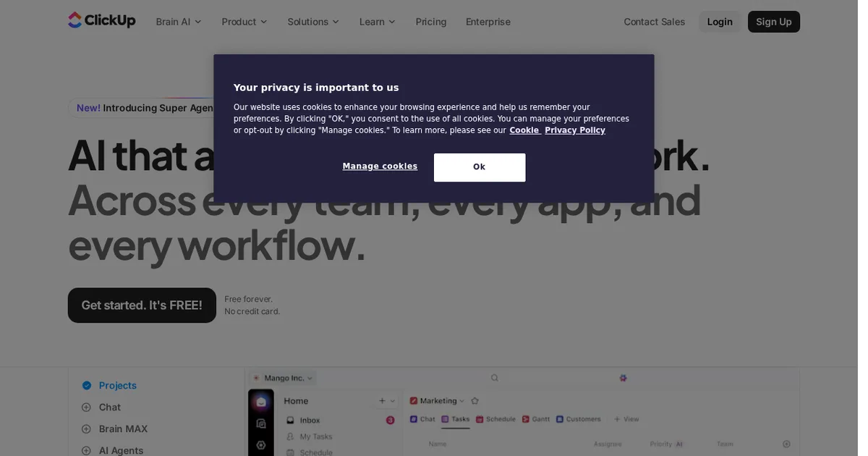Click the My Tasks person icon
Image resolution: width=868 pixels, height=456 pixels.
pos(291,436)
